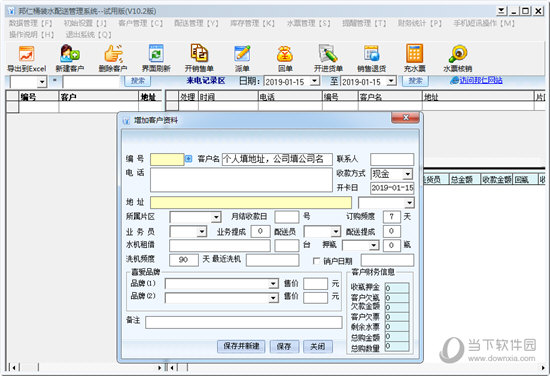Click the 充水票 calculator icon
Viewport: 550px width, 376px height.
coord(415,58)
